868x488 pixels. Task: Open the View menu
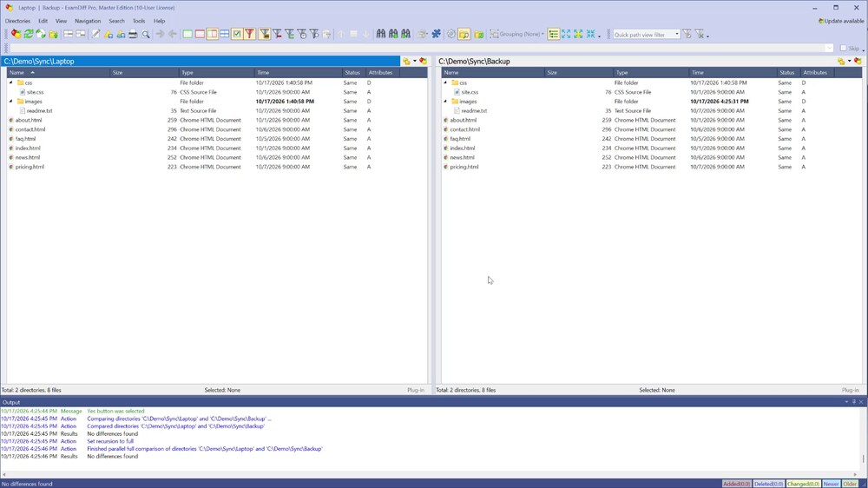(x=61, y=21)
